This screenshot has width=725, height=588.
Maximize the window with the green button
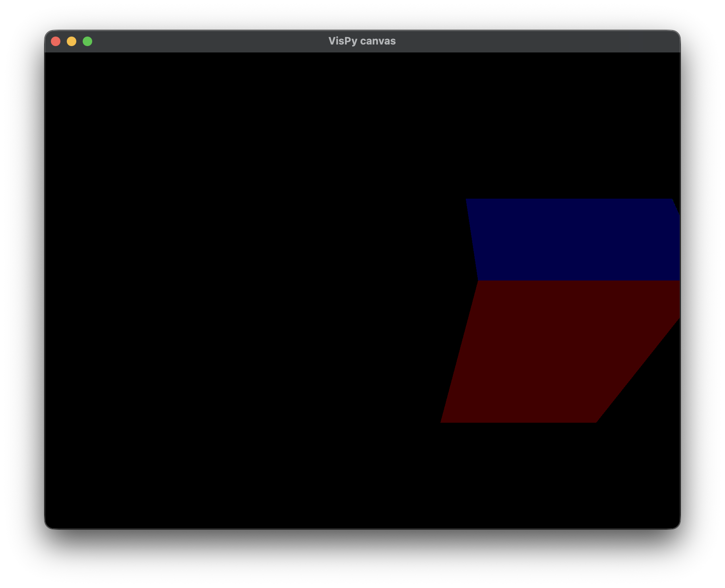tap(87, 41)
